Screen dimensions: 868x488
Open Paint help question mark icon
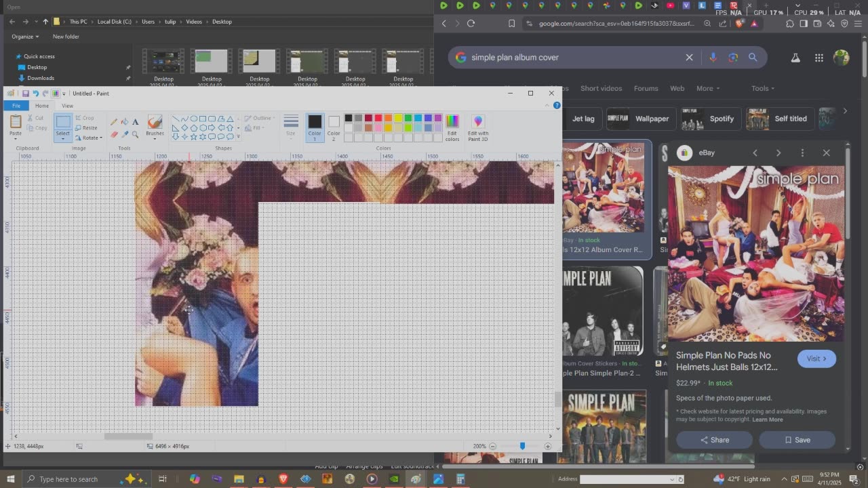(x=557, y=106)
